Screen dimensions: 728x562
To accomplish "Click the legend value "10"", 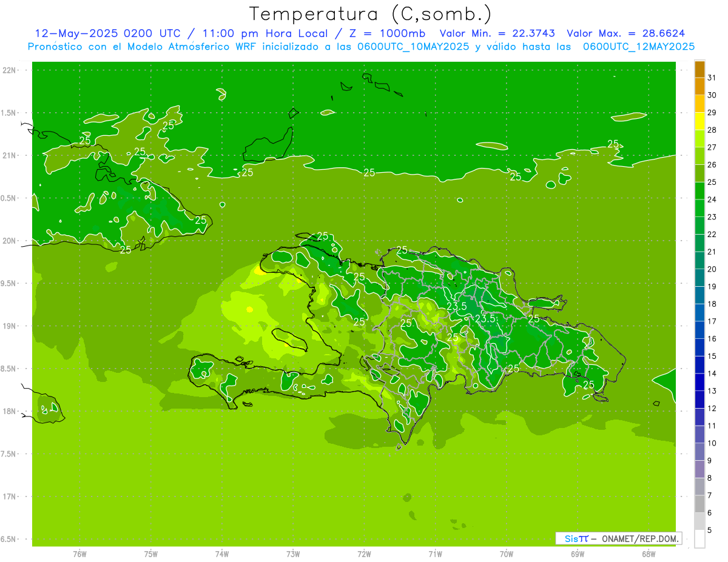I will point(712,443).
